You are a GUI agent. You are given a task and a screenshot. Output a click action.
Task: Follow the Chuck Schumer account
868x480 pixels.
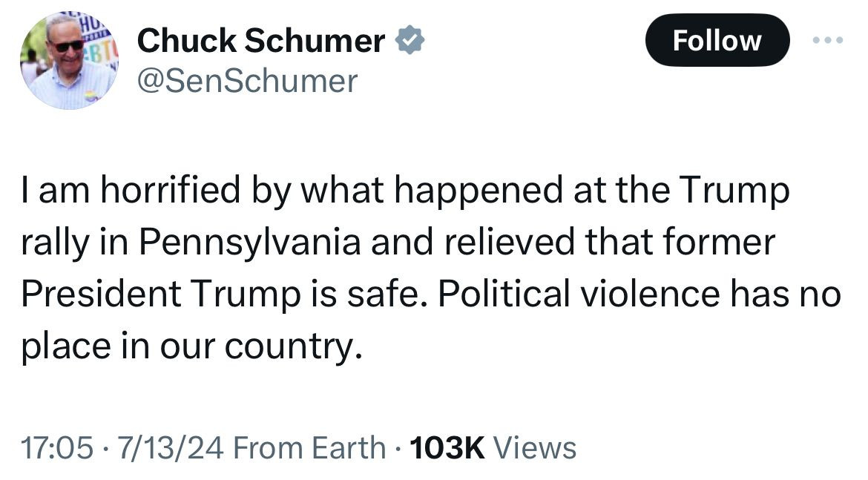[x=716, y=41]
